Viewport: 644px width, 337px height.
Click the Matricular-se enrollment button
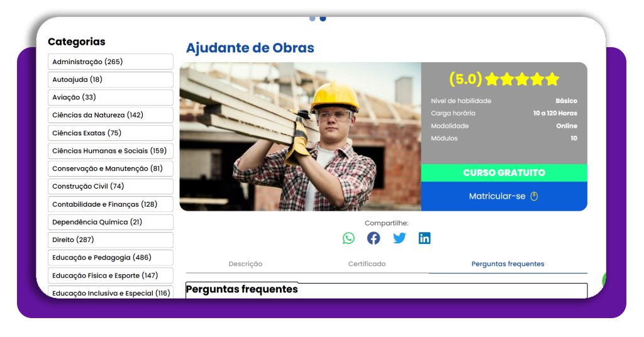[504, 196]
